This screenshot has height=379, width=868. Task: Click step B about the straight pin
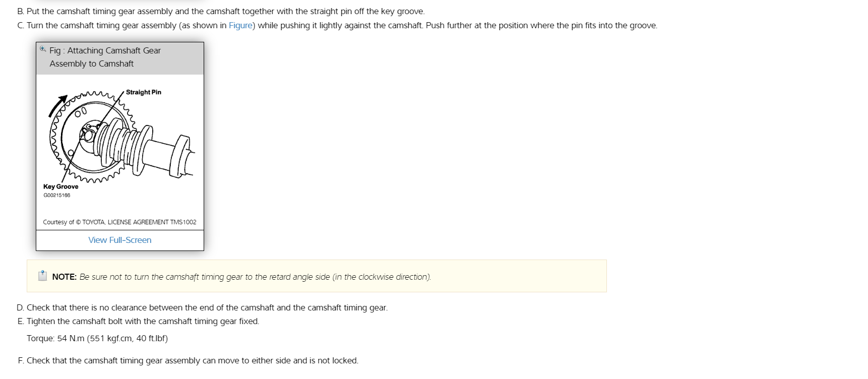(221, 11)
